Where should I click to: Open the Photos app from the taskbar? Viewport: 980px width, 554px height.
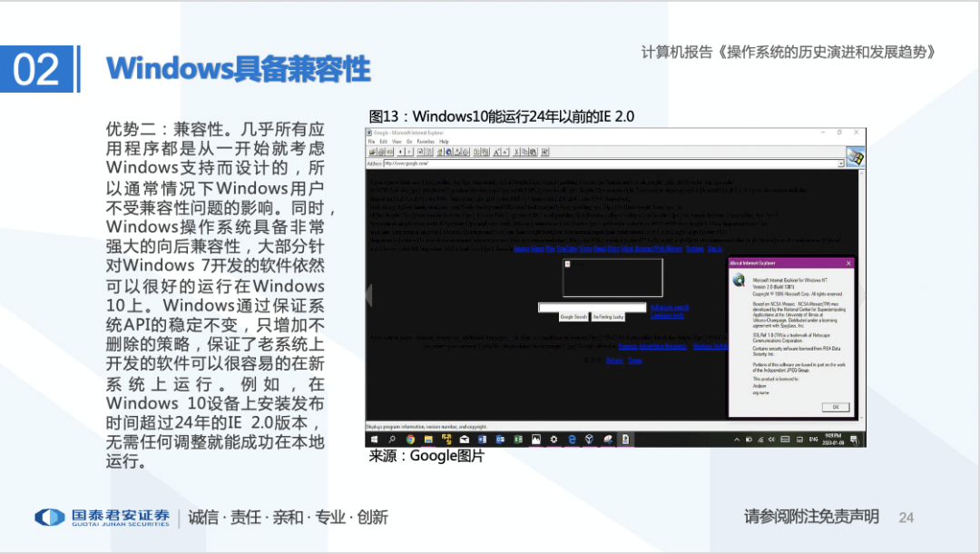[536, 440]
